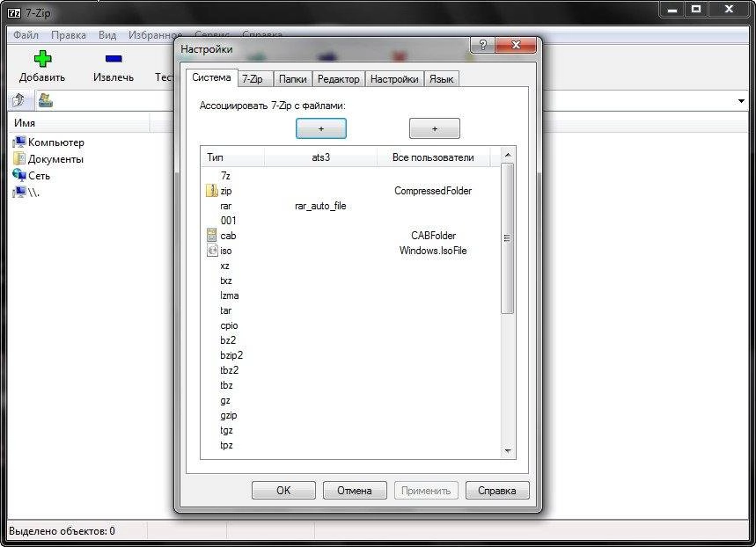The image size is (756, 547).
Task: Click the computer icon in address field
Action: (45, 100)
